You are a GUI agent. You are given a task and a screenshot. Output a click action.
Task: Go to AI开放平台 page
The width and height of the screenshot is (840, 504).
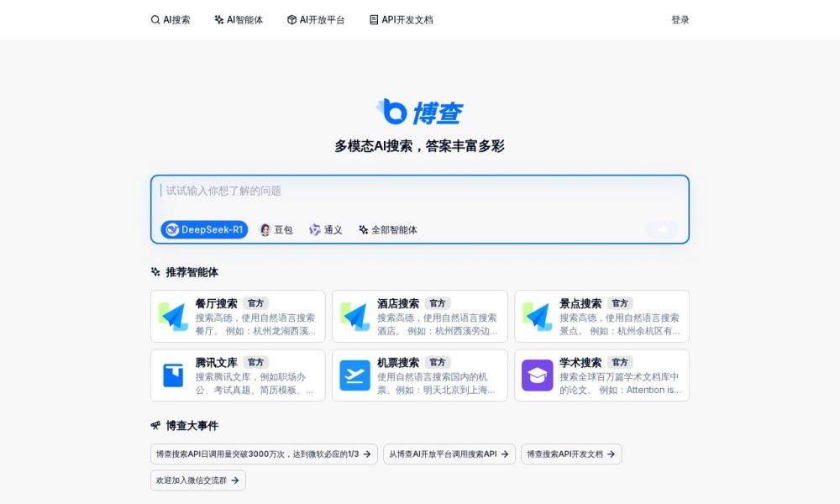click(316, 20)
